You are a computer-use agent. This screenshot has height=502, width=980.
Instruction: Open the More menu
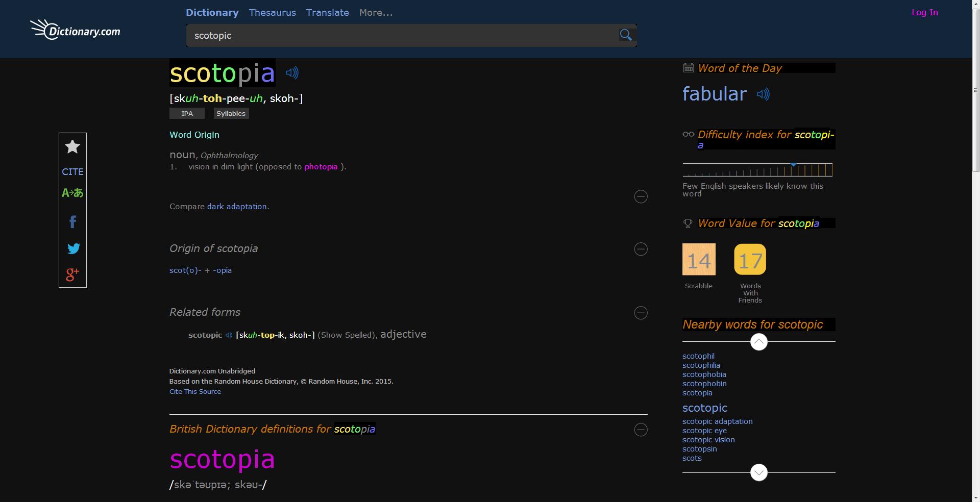376,12
